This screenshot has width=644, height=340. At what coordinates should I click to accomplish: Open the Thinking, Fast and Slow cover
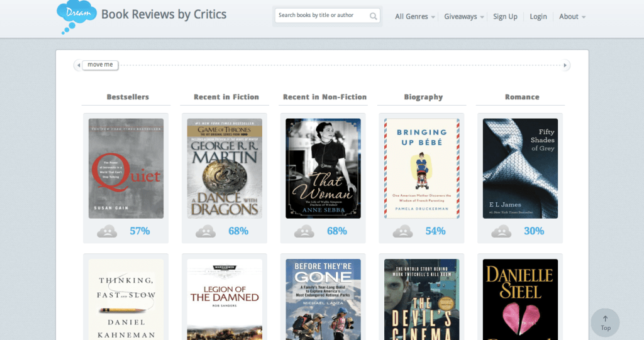click(126, 299)
